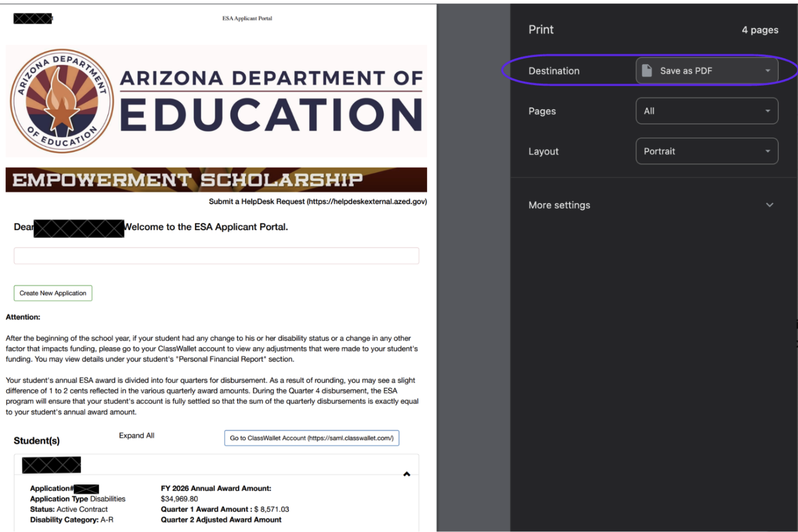Click the 'Quarter 2 Adjusted Award Amount' label
Image resolution: width=798 pixels, height=532 pixels.
pyautogui.click(x=221, y=520)
